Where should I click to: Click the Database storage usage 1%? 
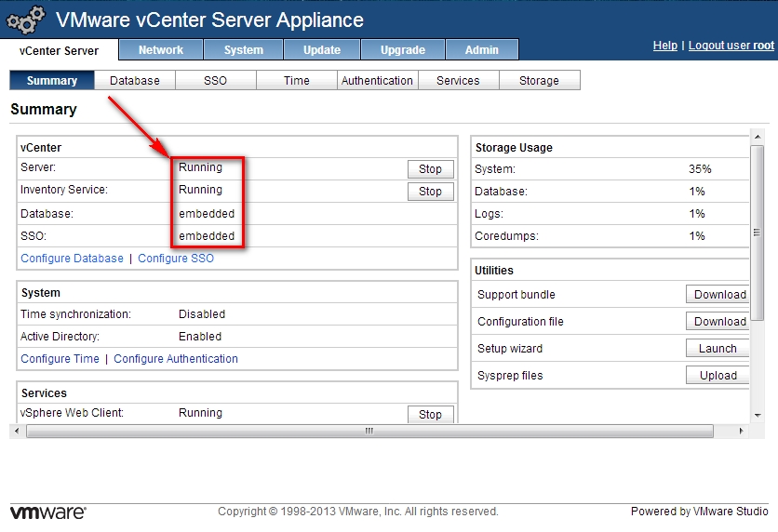point(697,192)
